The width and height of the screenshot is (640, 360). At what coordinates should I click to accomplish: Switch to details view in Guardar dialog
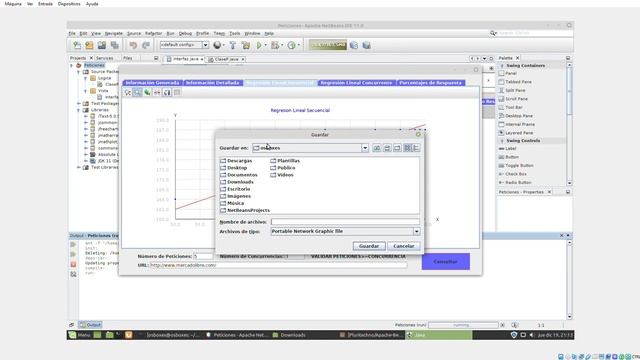pos(416,148)
